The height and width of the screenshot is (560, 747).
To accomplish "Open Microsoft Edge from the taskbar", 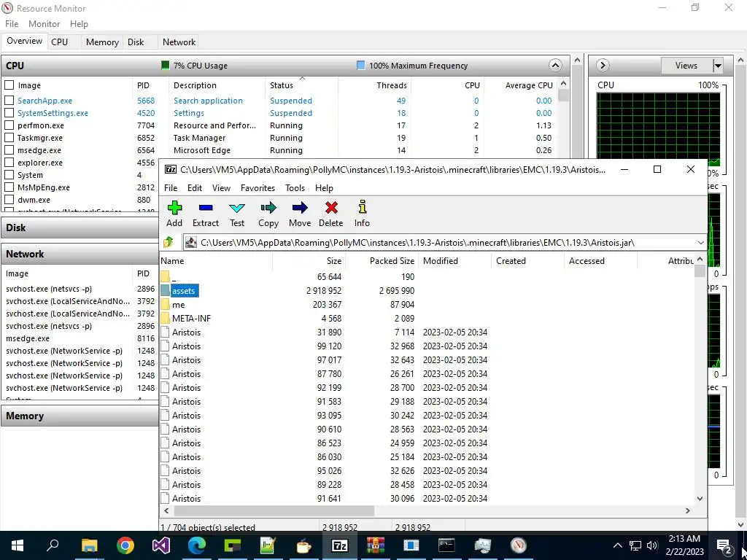I will [x=197, y=545].
